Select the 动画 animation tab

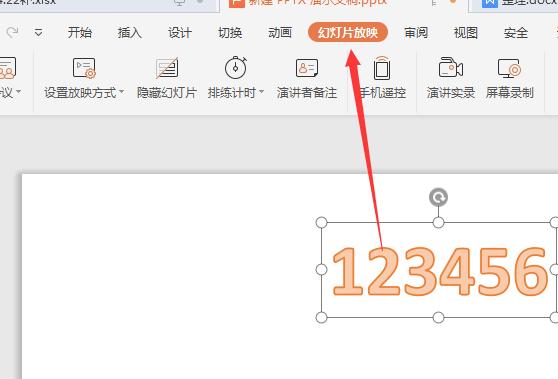(280, 33)
